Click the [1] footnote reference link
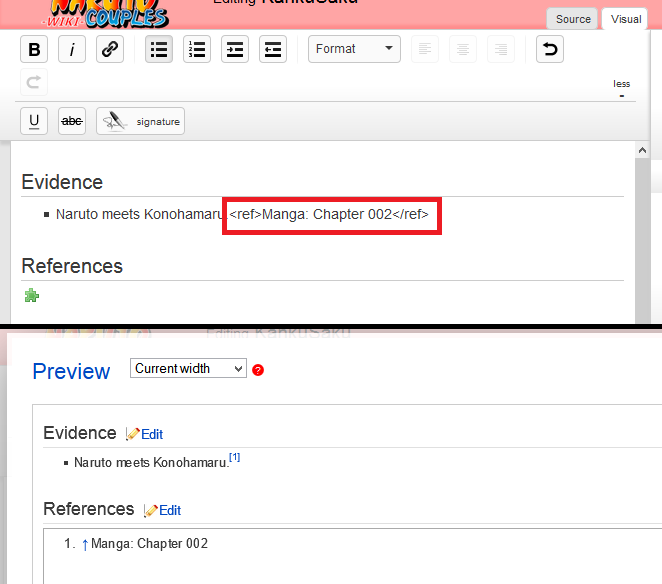Viewport: 662px width, 584px height. [x=234, y=457]
